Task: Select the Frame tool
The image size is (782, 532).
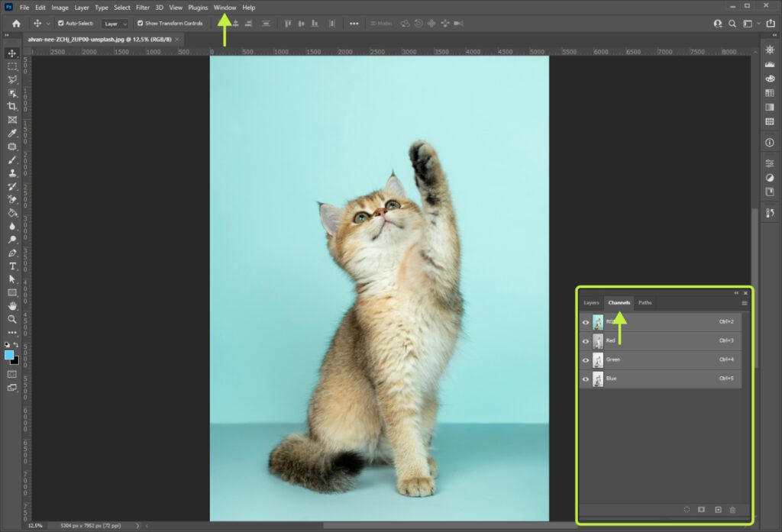Action: (12, 120)
